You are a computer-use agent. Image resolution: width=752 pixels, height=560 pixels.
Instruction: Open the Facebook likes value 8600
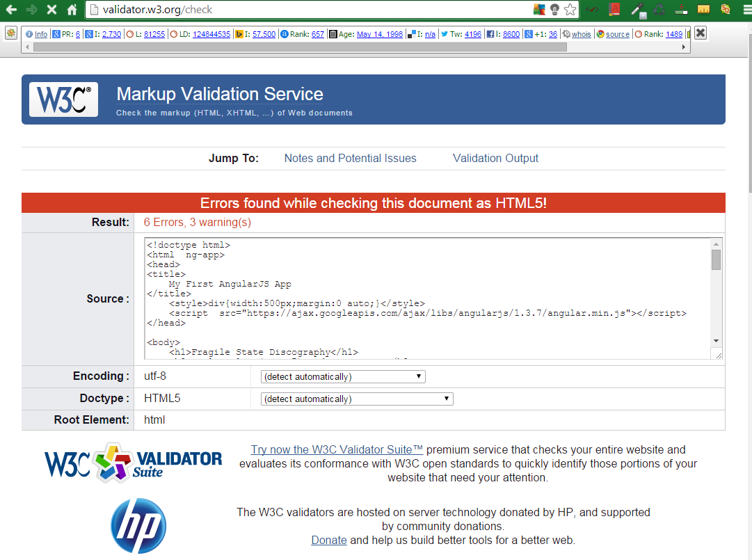coord(511,34)
